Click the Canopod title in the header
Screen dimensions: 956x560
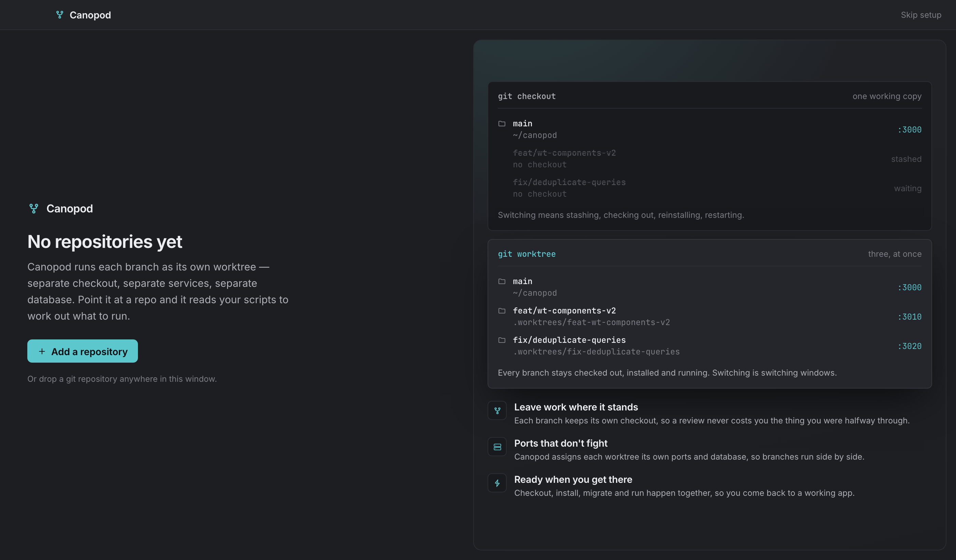click(x=90, y=15)
